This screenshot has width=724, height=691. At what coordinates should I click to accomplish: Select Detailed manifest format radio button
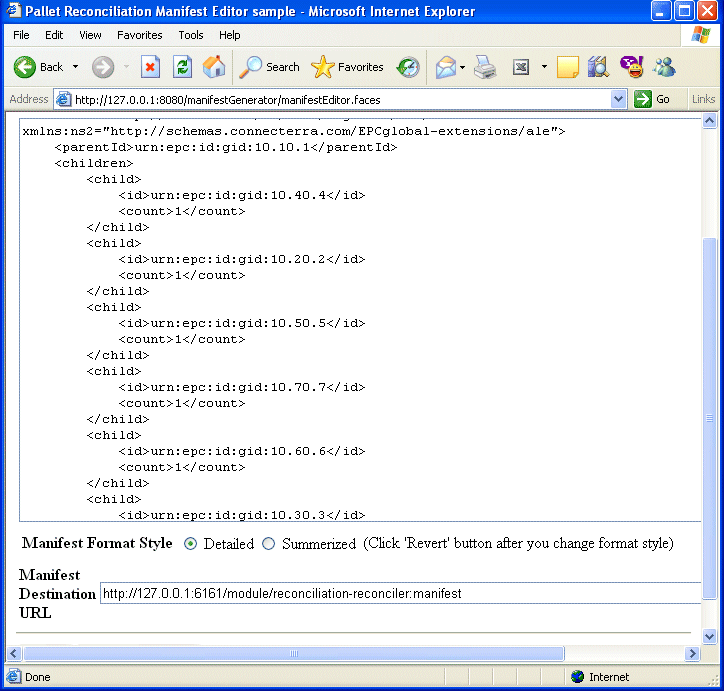190,544
